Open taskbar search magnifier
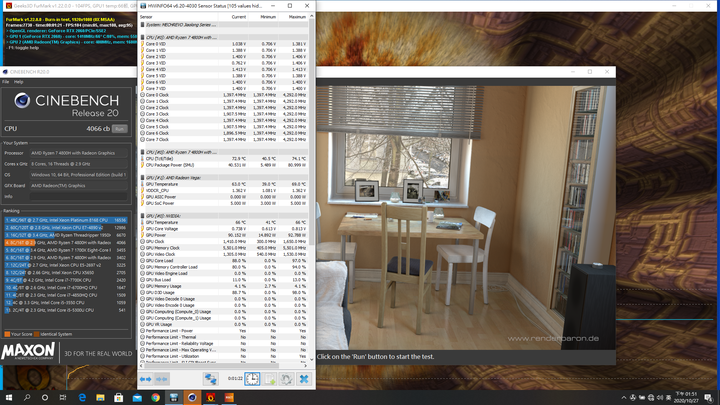 click(27, 397)
